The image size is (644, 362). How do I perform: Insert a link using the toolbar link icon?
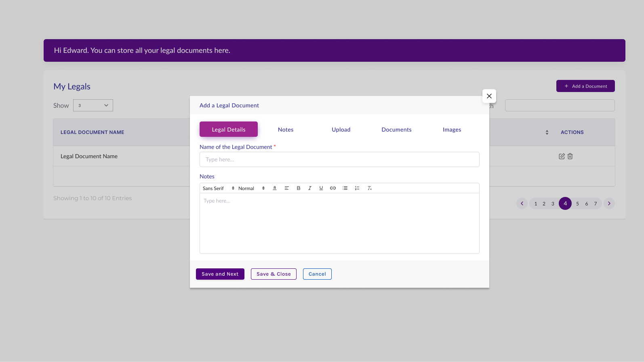333,188
